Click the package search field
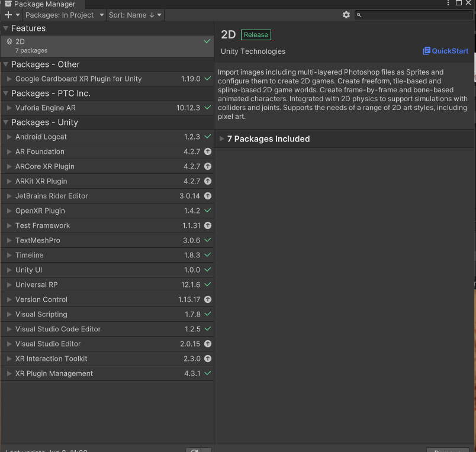The height and width of the screenshot is (452, 476). point(414,15)
